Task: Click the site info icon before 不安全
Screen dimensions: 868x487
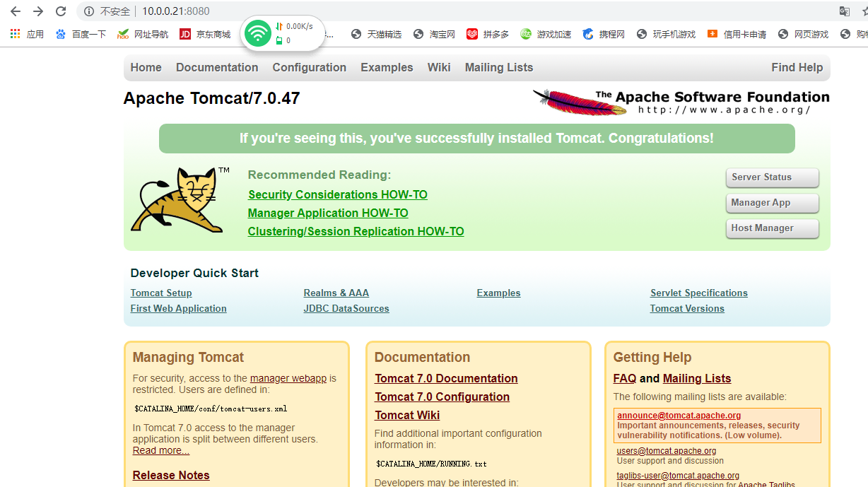Action: (x=89, y=11)
